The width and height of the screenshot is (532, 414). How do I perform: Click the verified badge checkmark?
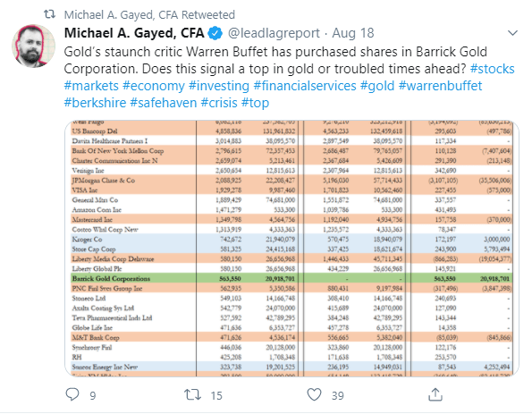(215, 33)
